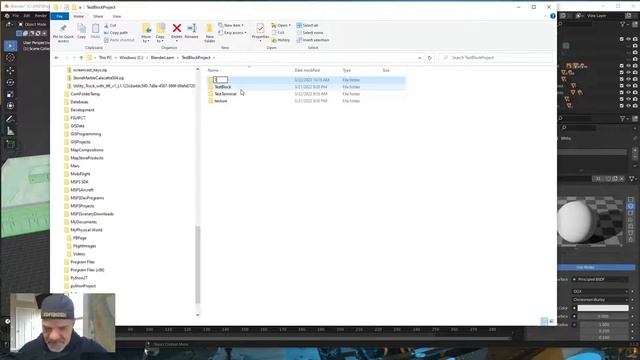Click Select none in ribbon

tap(310, 33)
